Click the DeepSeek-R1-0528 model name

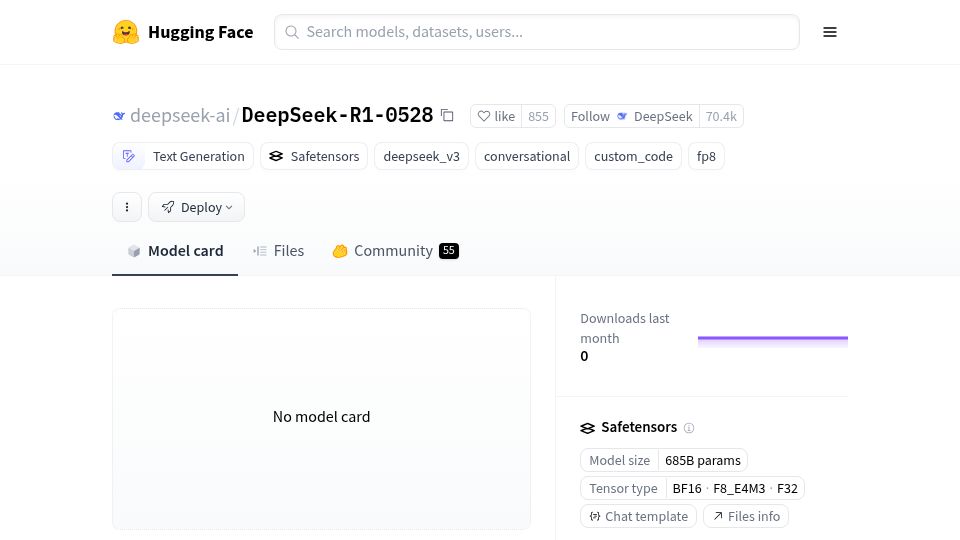(x=337, y=115)
